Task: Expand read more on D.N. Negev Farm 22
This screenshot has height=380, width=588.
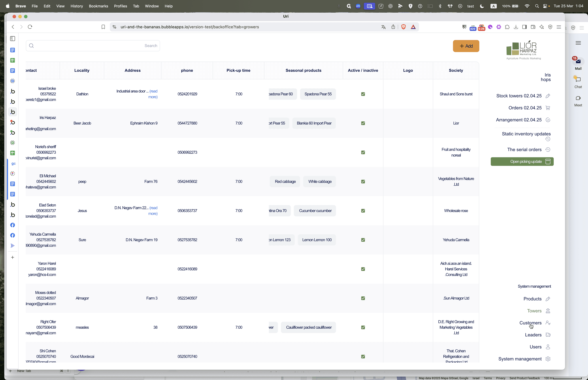Action: [x=153, y=211]
